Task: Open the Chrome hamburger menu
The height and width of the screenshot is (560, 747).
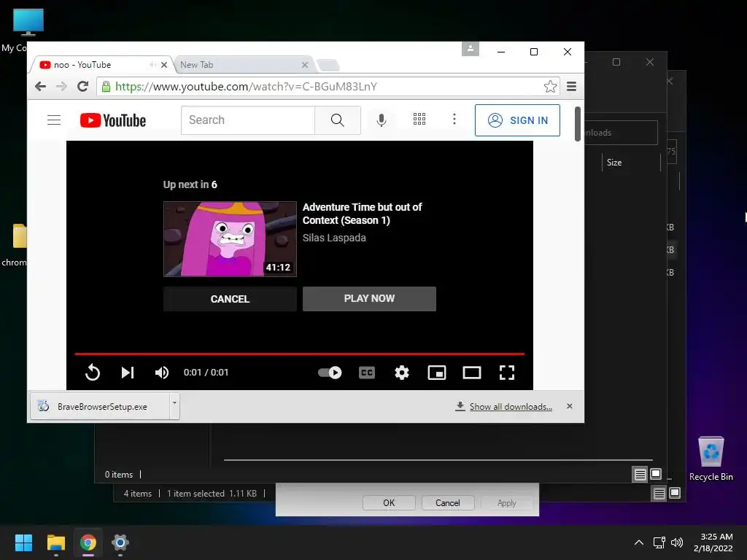Action: click(x=572, y=86)
